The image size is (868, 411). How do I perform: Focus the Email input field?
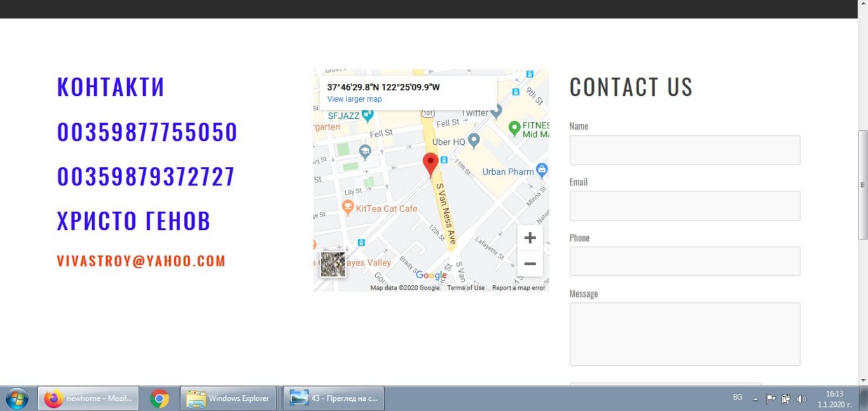pos(685,206)
